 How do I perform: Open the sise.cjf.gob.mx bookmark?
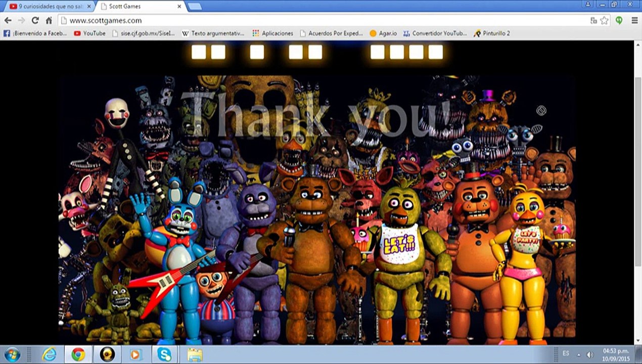pos(143,33)
